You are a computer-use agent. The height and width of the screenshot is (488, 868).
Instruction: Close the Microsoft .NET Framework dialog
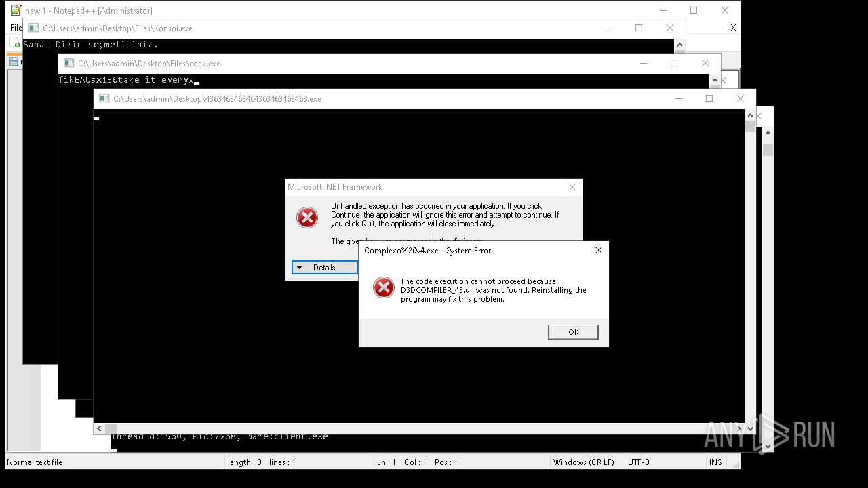click(572, 187)
